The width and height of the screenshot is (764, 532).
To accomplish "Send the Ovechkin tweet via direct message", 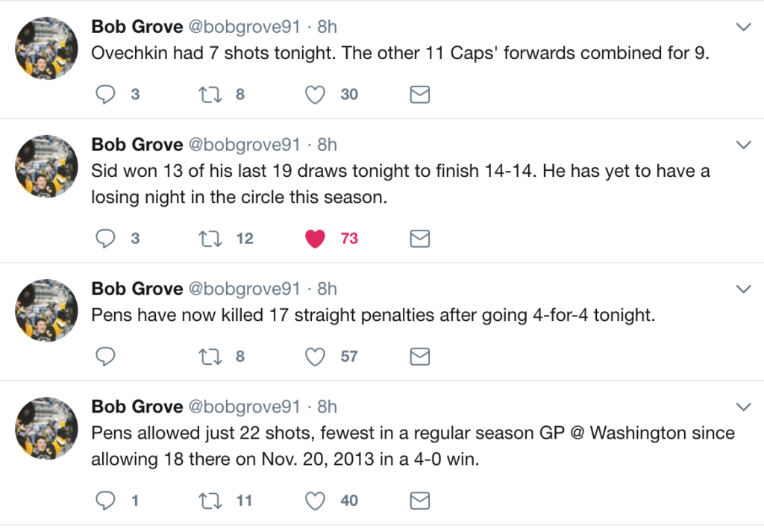I will (420, 95).
